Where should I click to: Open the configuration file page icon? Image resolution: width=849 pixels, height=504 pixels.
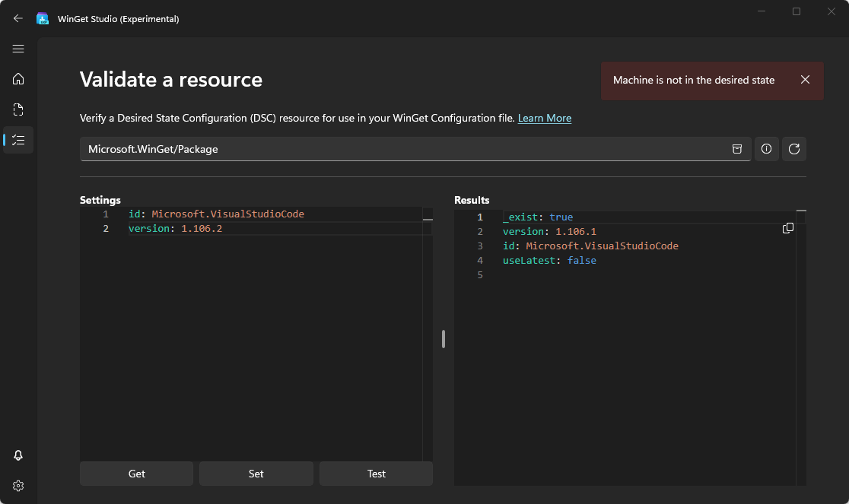point(18,109)
